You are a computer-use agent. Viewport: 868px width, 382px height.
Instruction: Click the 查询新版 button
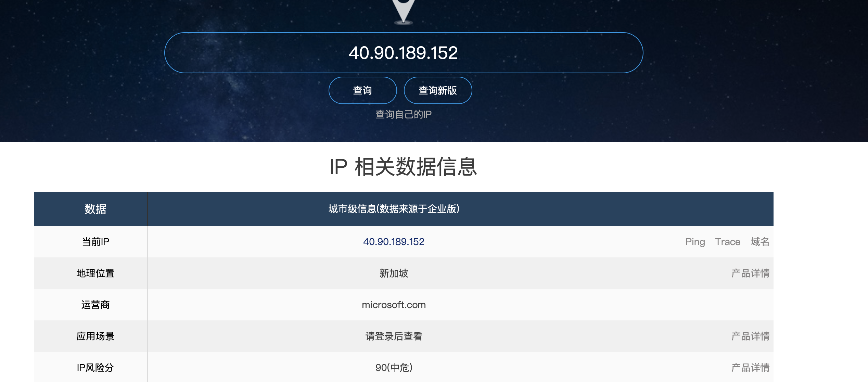(438, 90)
